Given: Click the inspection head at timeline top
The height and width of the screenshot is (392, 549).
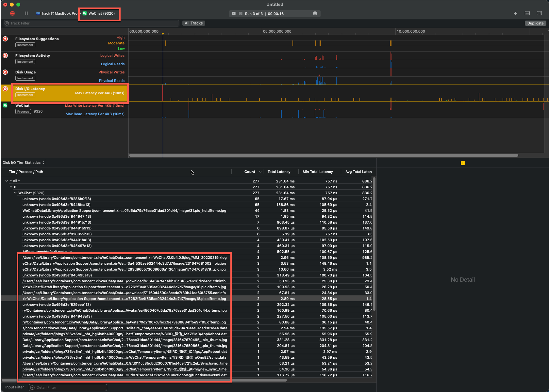Looking at the screenshot, I should tap(163, 34).
